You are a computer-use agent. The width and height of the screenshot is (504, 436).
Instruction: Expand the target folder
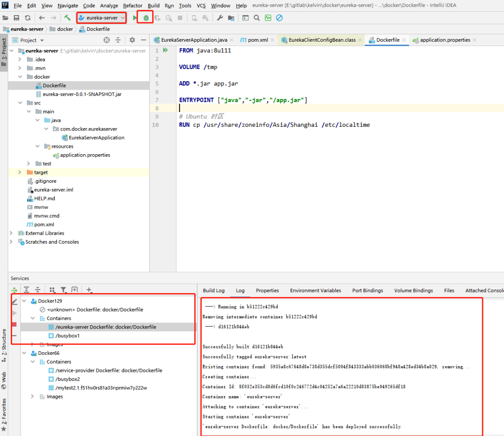click(x=20, y=172)
